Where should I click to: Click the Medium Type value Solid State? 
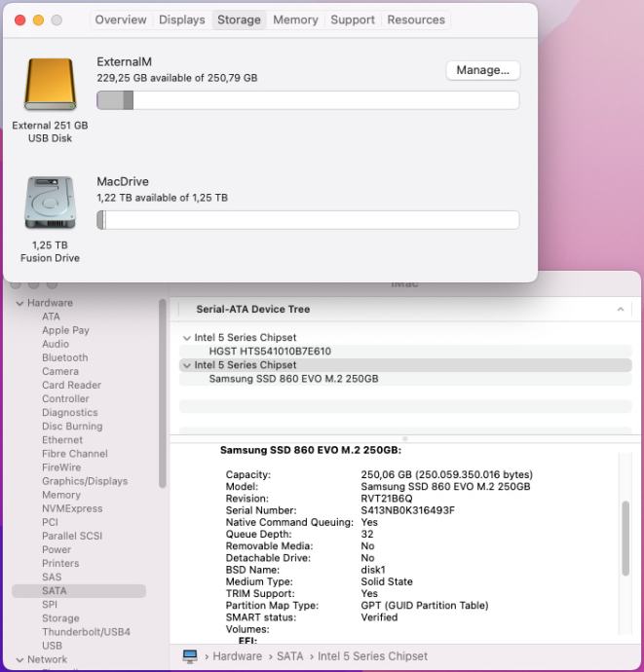coord(387,581)
